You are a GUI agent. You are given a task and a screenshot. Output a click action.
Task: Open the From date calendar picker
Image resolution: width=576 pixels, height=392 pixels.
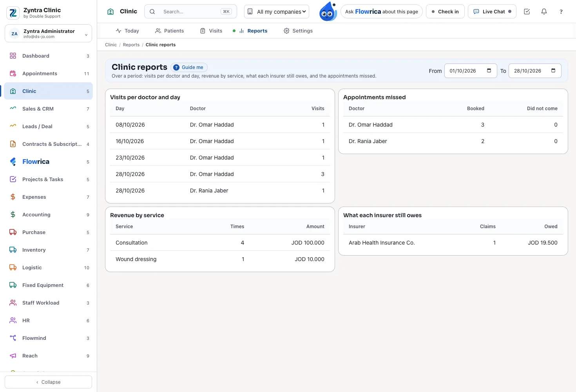point(489,71)
